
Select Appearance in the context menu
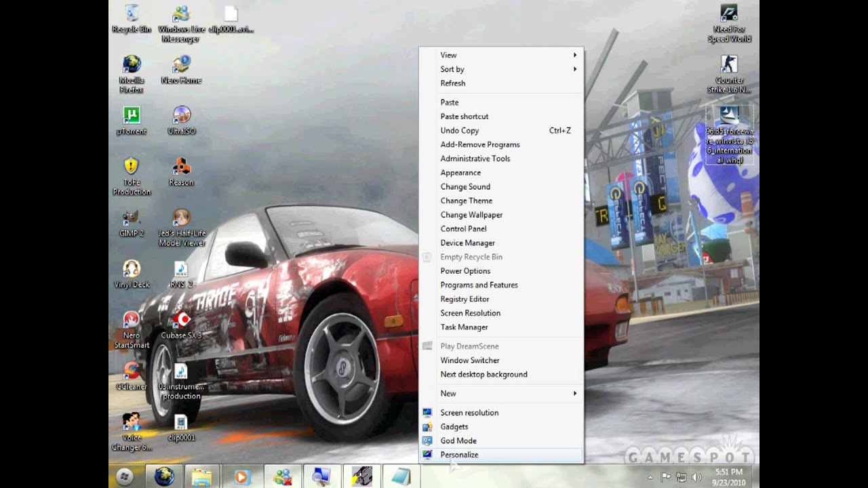coord(501,173)
